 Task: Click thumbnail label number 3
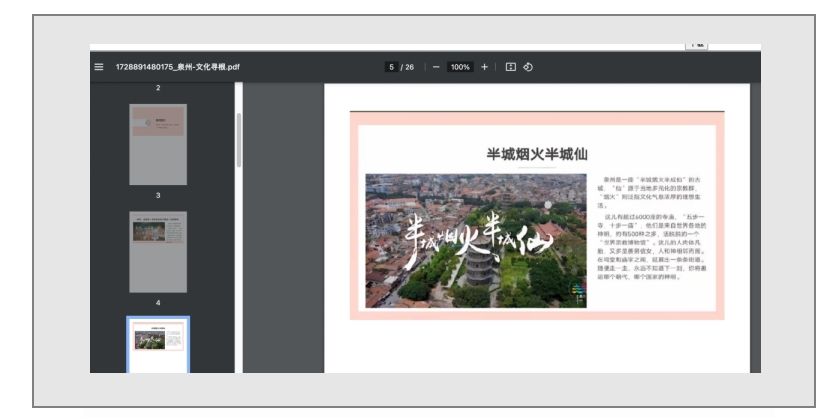tap(158, 195)
